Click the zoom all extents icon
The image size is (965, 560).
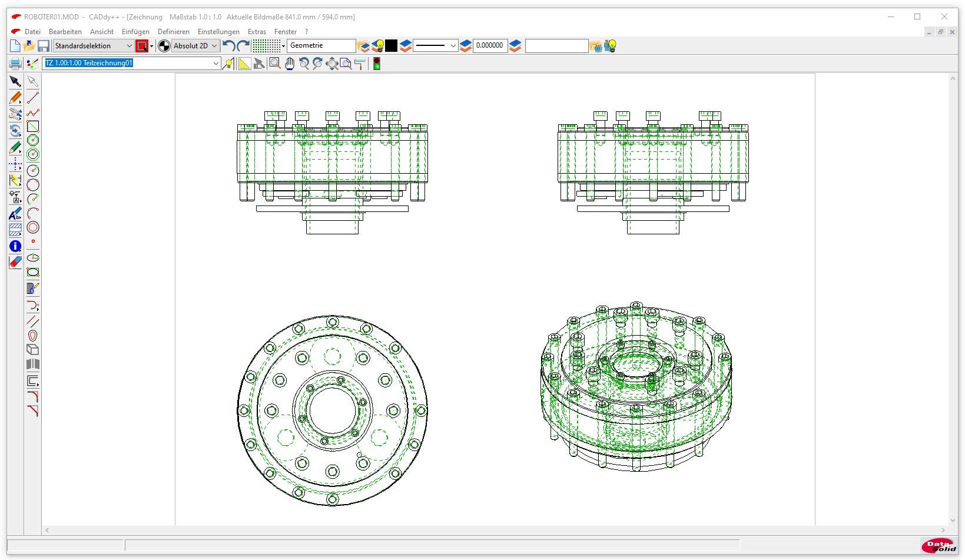click(x=332, y=64)
